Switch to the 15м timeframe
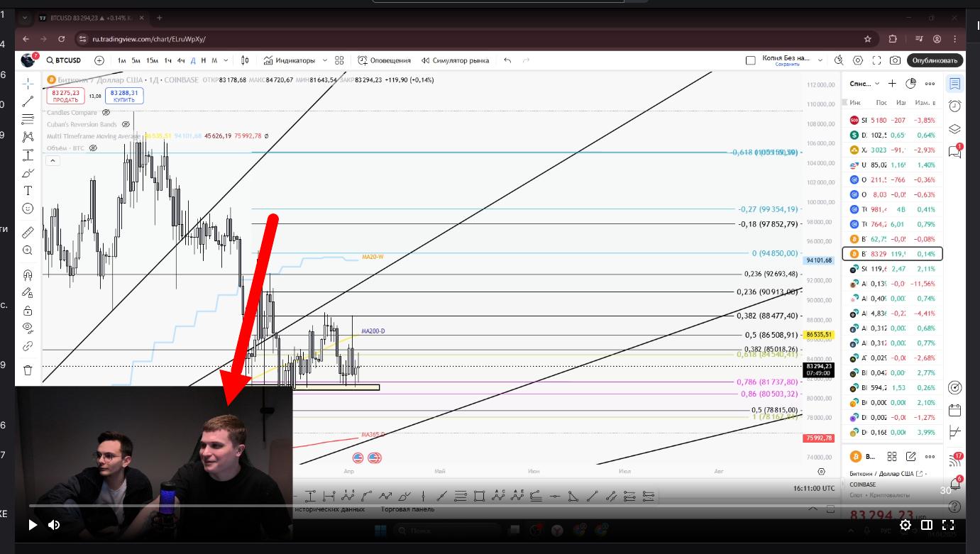 pos(152,60)
